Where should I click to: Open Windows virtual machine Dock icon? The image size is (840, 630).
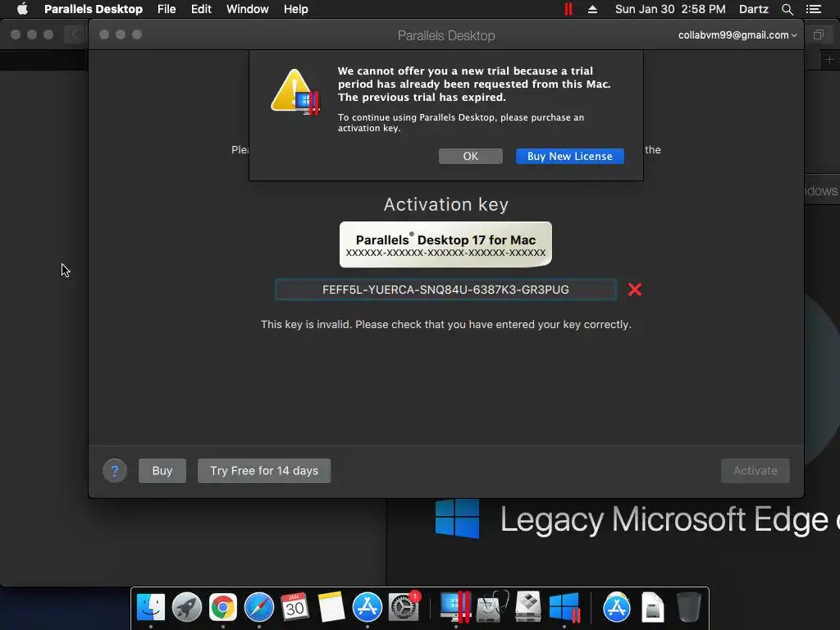564,607
